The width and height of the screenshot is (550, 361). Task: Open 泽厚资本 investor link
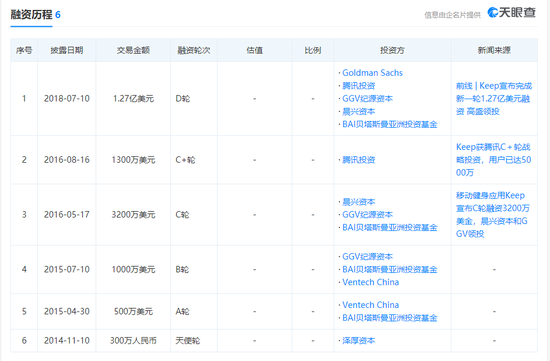point(358,340)
